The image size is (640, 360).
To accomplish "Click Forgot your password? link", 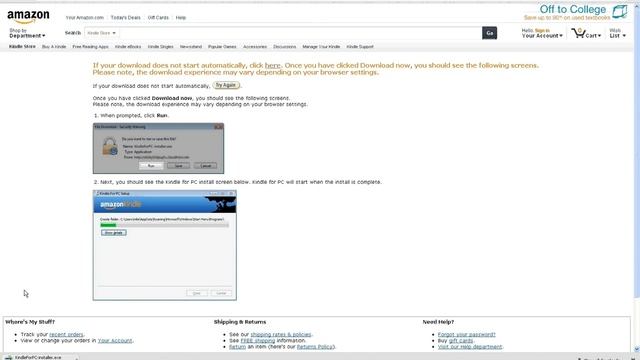I will [467, 334].
